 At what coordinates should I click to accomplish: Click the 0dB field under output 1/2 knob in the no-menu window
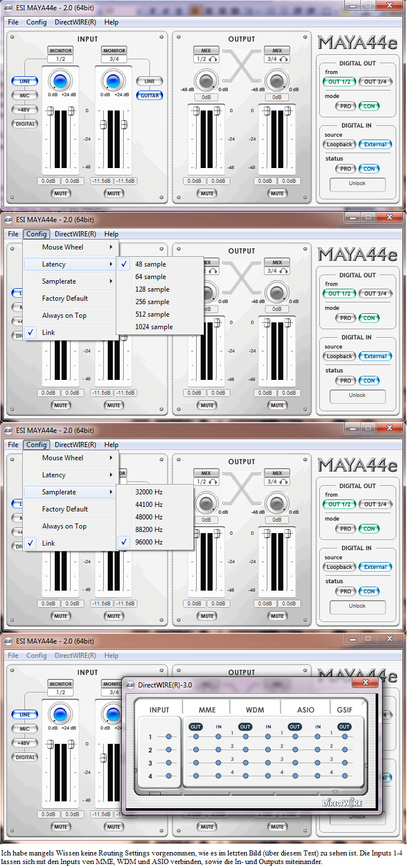pos(207,97)
